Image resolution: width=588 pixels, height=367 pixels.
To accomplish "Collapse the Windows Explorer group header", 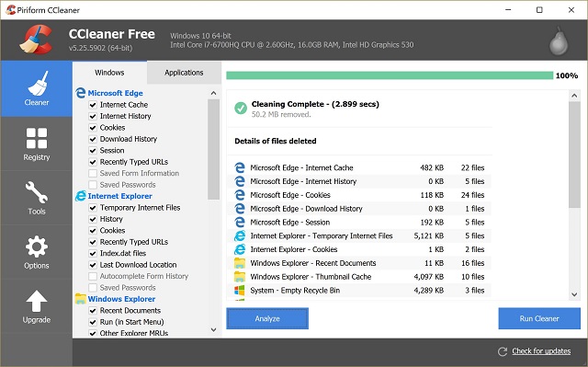I will [121, 299].
